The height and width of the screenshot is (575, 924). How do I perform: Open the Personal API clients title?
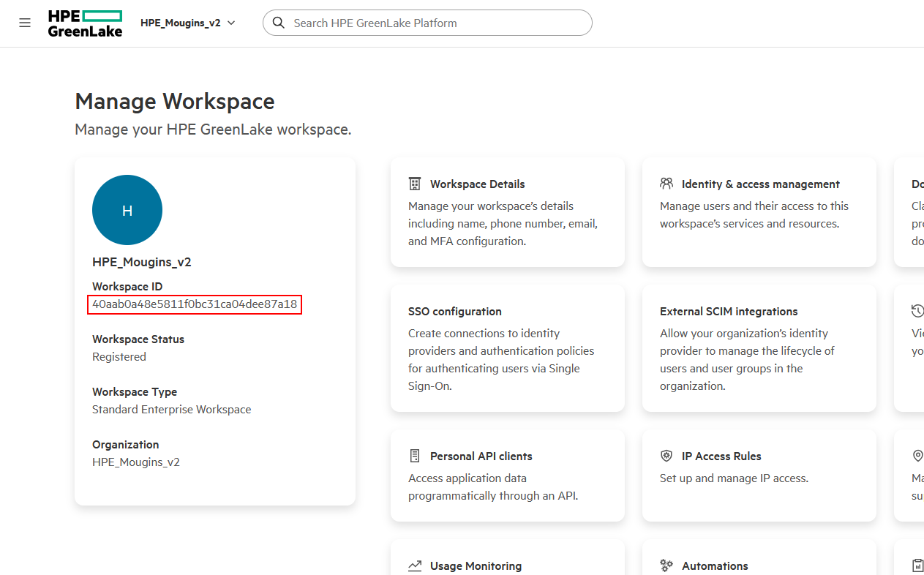tap(481, 456)
